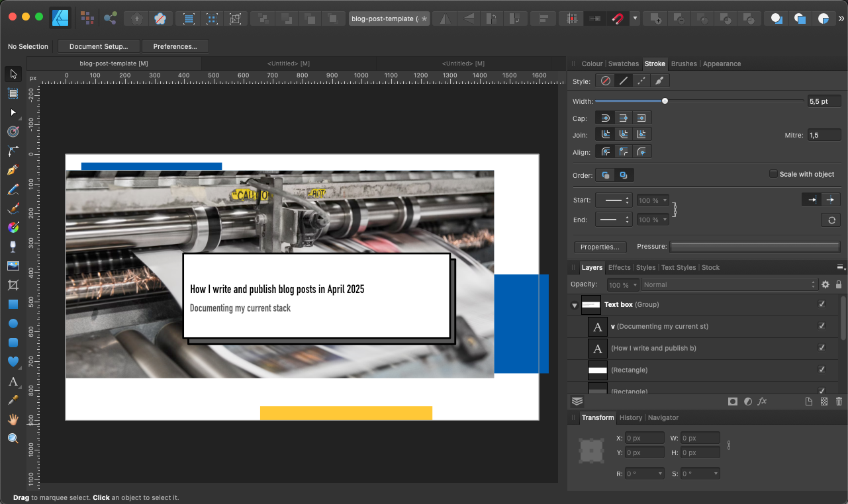Viewport: 848px width, 504px height.
Task: Switch to the History tab
Action: pyautogui.click(x=631, y=418)
